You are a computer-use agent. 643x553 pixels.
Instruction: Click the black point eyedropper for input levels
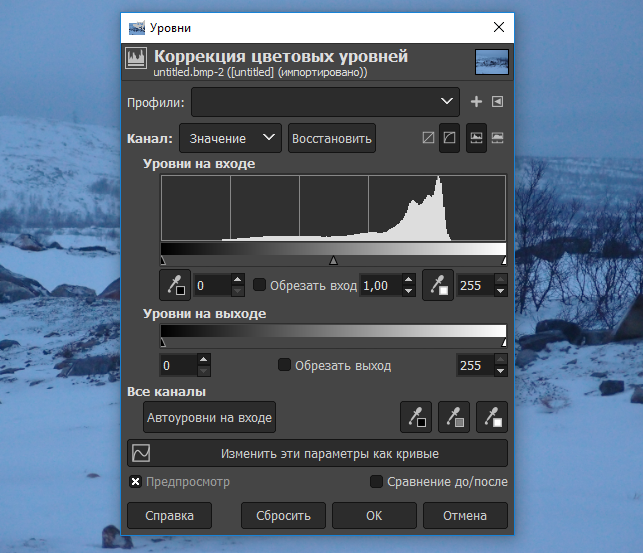[x=174, y=285]
